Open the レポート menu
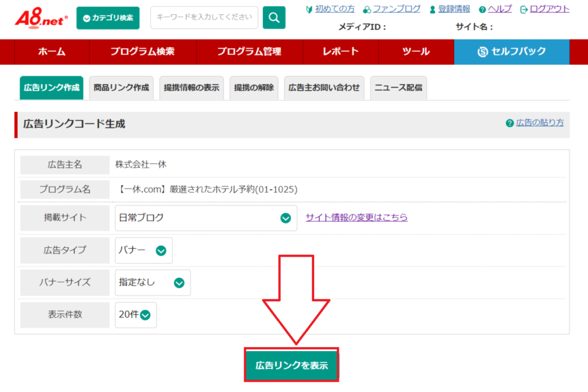This screenshot has width=588, height=392. (341, 52)
